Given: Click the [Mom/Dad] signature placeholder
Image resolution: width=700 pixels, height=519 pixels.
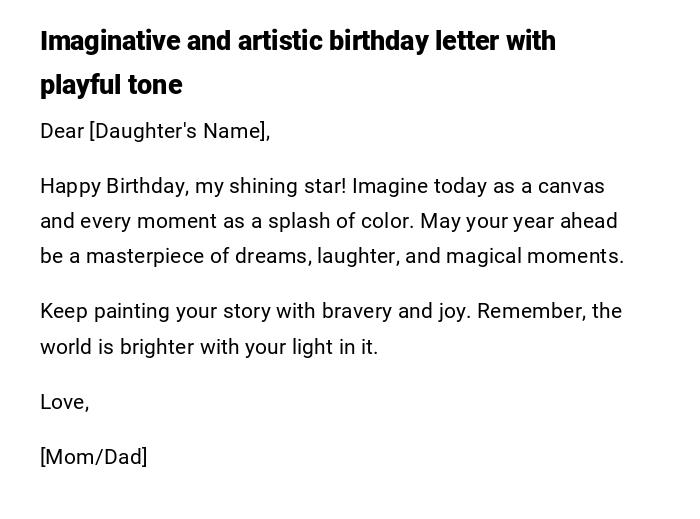Looking at the screenshot, I should pyautogui.click(x=94, y=457).
